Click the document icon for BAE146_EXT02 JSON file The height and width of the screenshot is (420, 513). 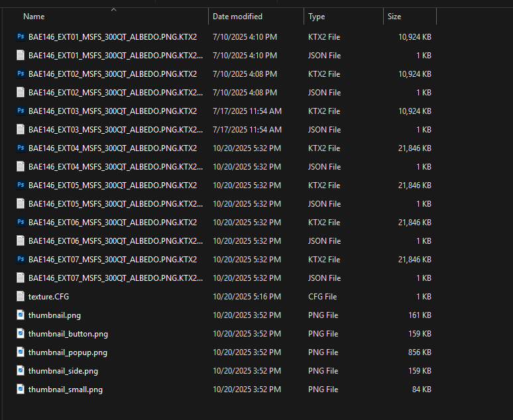pyautogui.click(x=21, y=93)
